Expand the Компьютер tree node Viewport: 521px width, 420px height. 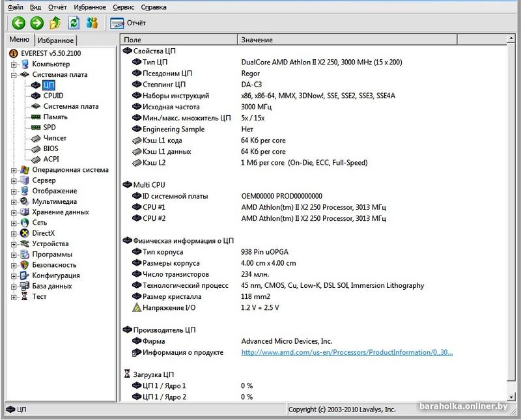click(14, 64)
